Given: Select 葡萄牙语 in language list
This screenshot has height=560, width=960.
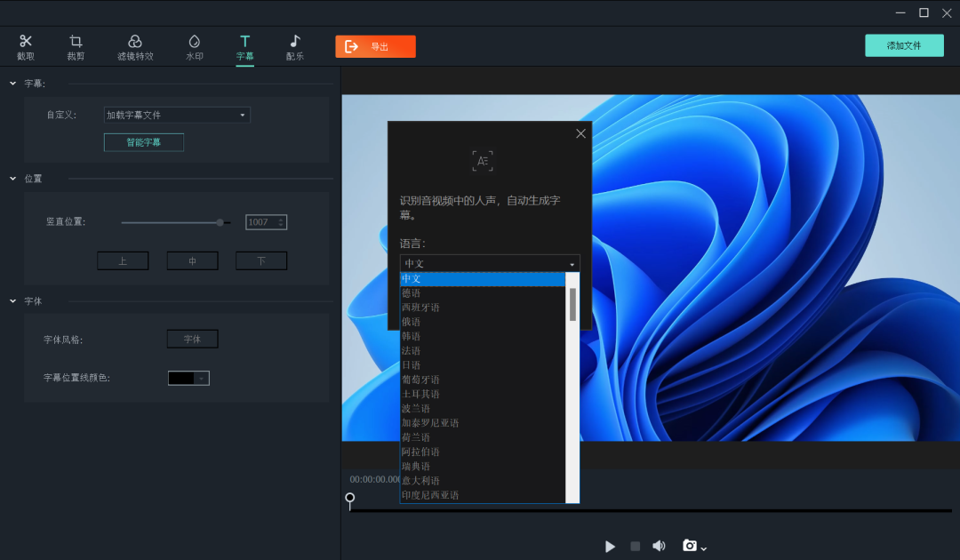Looking at the screenshot, I should click(x=483, y=380).
